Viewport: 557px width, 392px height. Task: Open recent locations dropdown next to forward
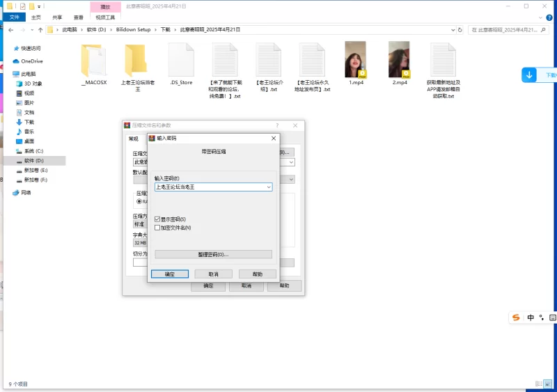(32, 30)
